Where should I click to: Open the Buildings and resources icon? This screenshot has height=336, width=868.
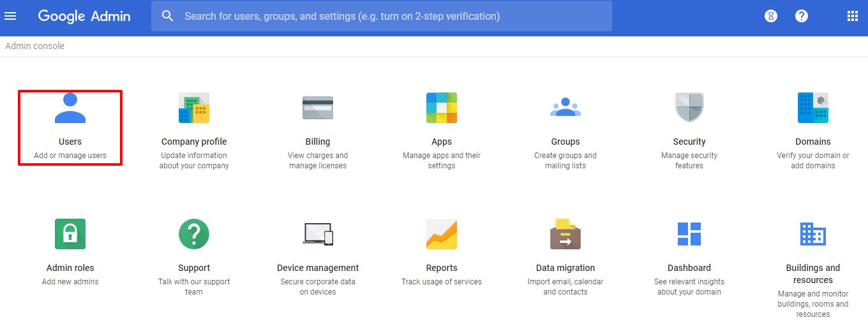click(813, 234)
